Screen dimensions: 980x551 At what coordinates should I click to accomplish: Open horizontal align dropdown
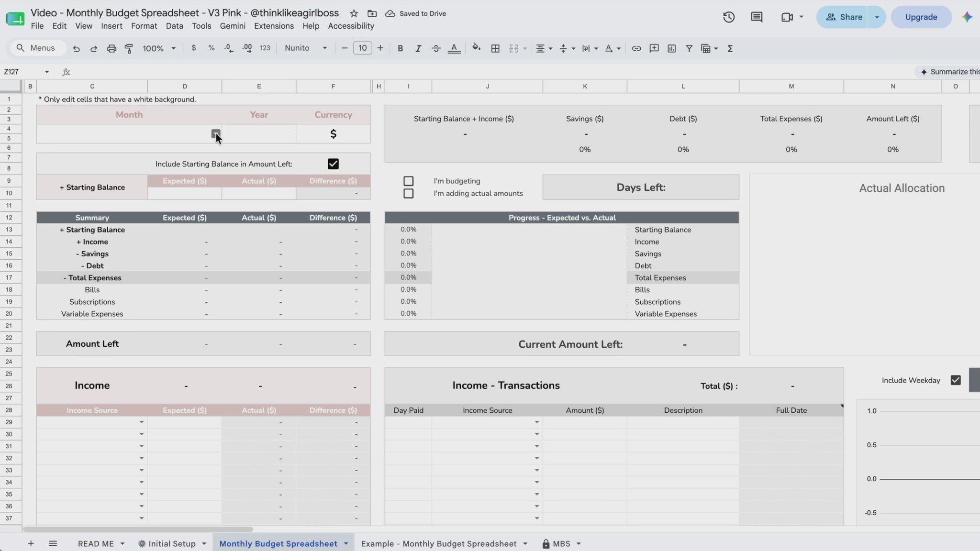[544, 48]
